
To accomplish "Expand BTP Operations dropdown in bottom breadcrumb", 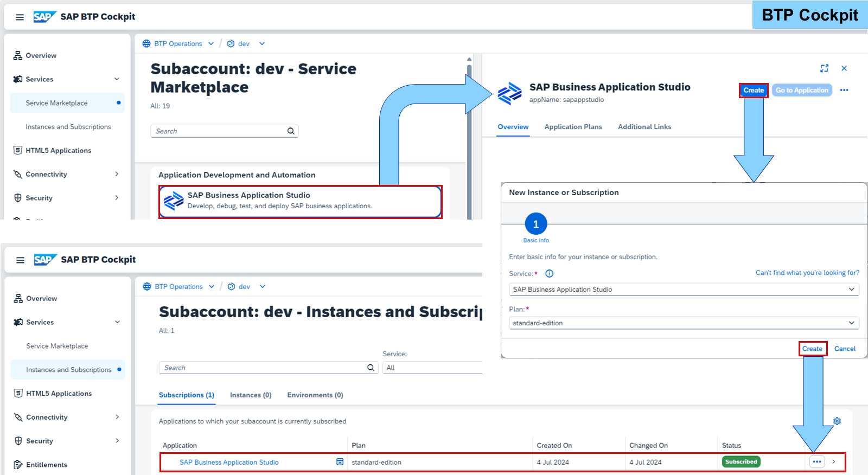I will coord(212,286).
